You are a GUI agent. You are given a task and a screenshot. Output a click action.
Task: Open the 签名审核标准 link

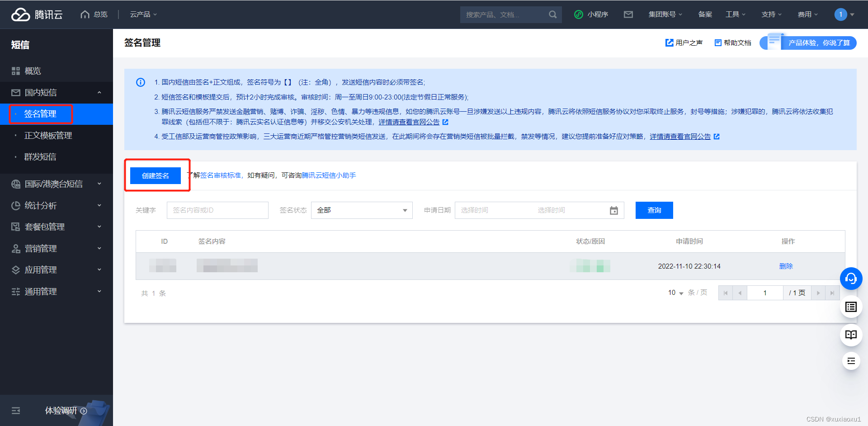[x=221, y=175]
